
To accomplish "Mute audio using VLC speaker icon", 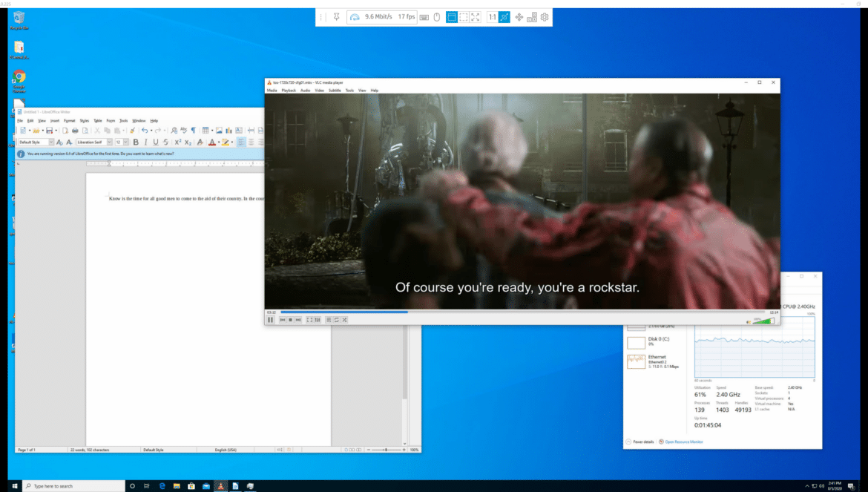I will click(749, 321).
